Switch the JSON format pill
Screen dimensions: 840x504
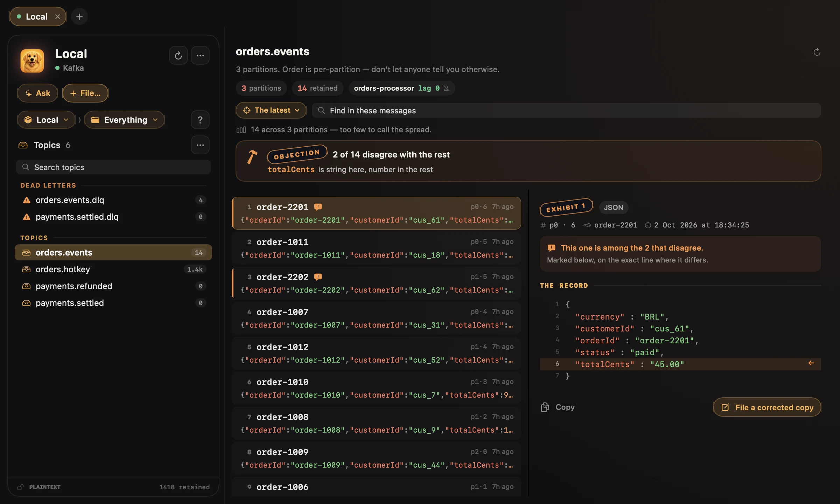coord(614,207)
